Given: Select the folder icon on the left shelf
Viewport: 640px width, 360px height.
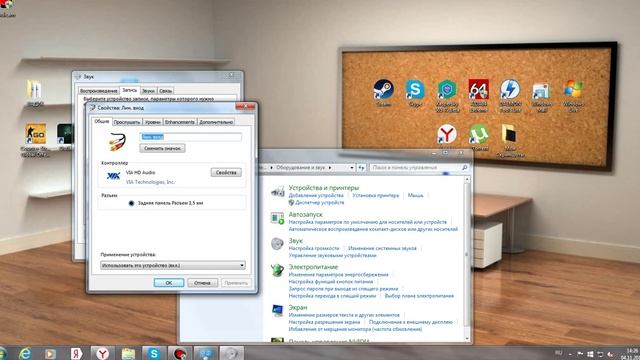Looking at the screenshot, I should [34, 89].
